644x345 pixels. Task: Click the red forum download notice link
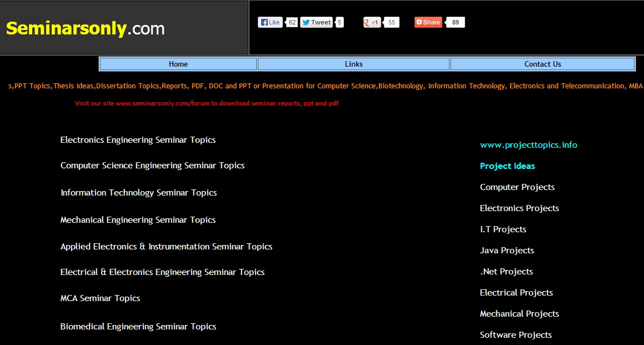[x=207, y=103]
